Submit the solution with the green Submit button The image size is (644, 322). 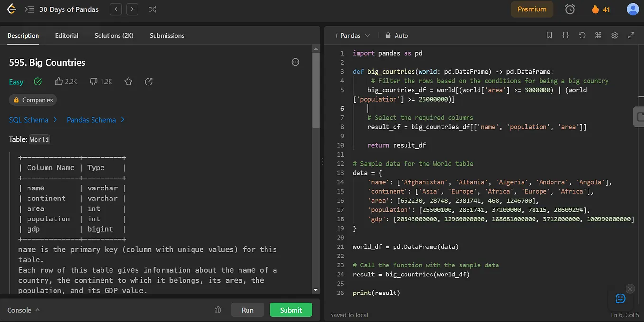click(291, 310)
